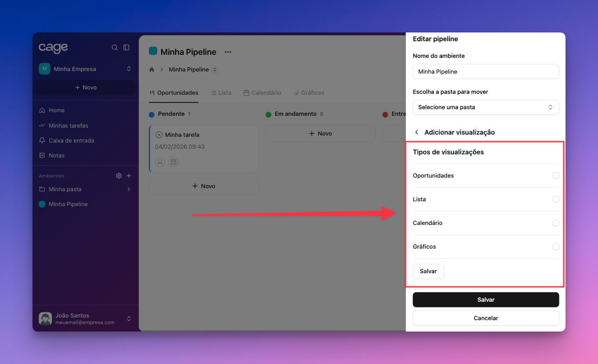Screen dimensions: 598x364
Task: Click the search magnifier icon in sidebar
Action: [115, 47]
